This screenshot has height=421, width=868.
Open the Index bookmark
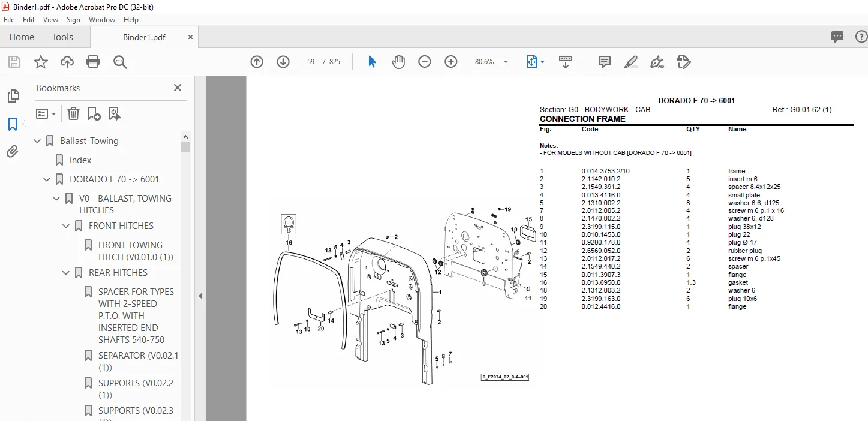tap(80, 160)
